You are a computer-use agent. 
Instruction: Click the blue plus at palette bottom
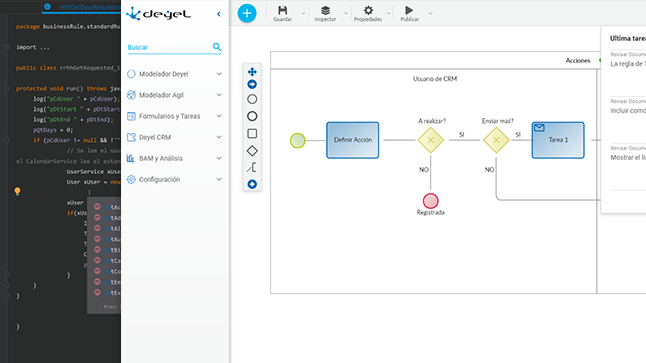252,184
